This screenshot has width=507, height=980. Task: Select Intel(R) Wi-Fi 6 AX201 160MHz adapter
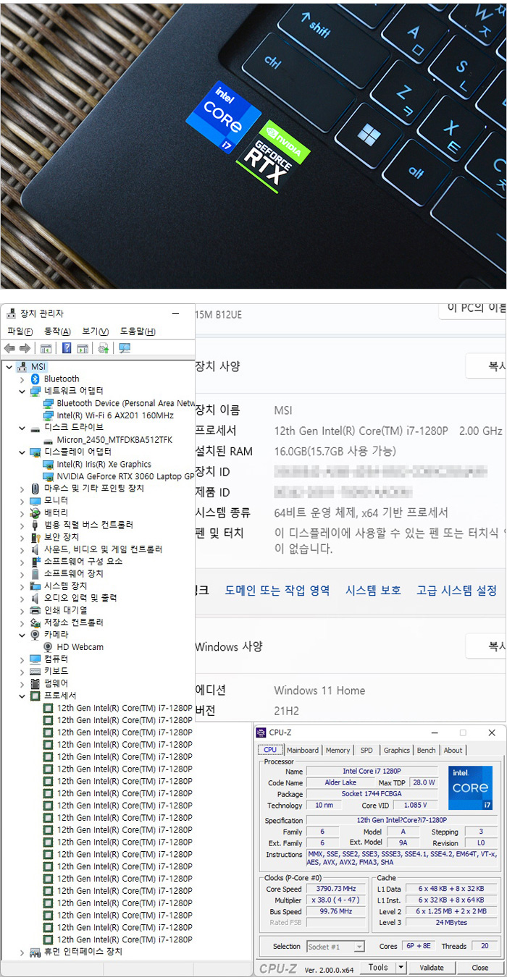tap(114, 415)
